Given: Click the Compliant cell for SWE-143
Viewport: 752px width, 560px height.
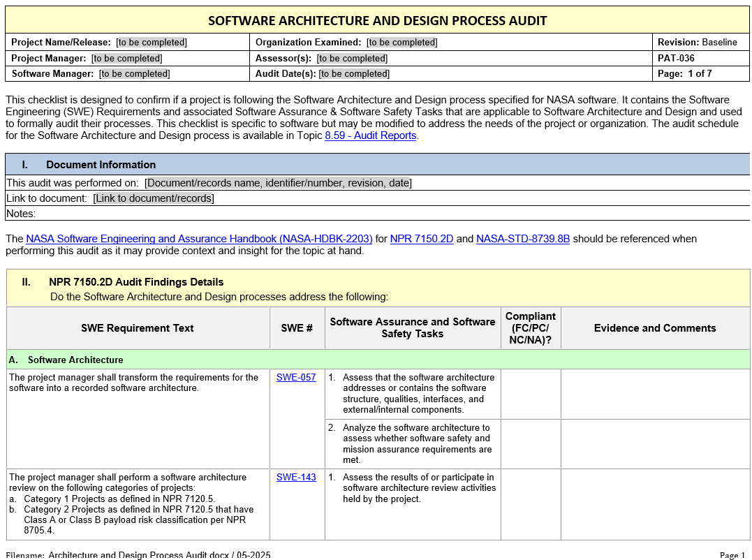Looking at the screenshot, I should pyautogui.click(x=531, y=504).
